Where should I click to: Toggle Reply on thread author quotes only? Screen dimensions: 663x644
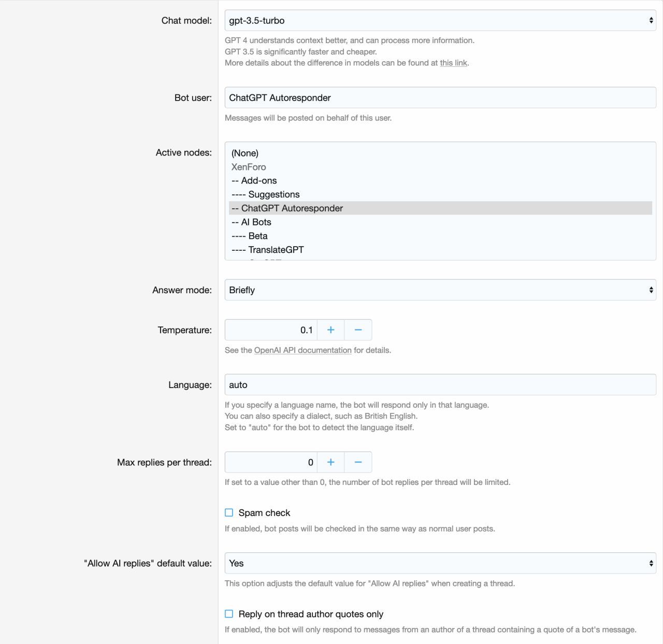(x=229, y=614)
